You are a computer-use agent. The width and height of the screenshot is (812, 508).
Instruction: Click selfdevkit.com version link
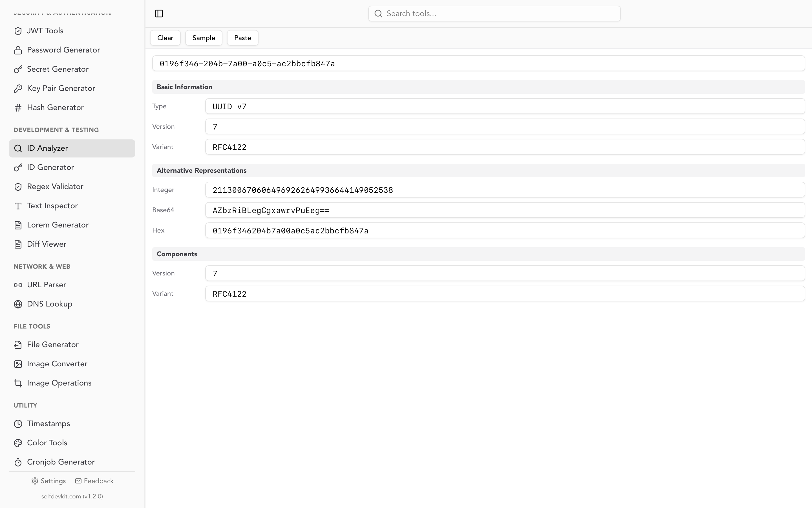(x=72, y=496)
